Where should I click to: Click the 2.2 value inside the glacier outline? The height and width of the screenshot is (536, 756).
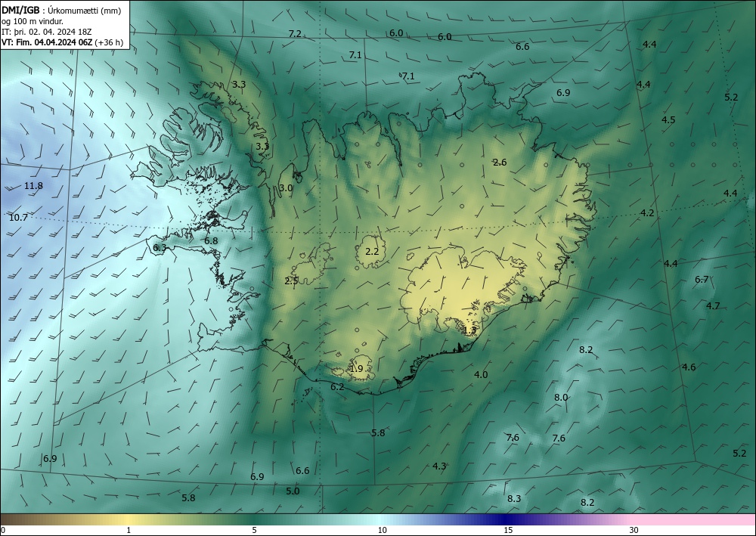372,252
